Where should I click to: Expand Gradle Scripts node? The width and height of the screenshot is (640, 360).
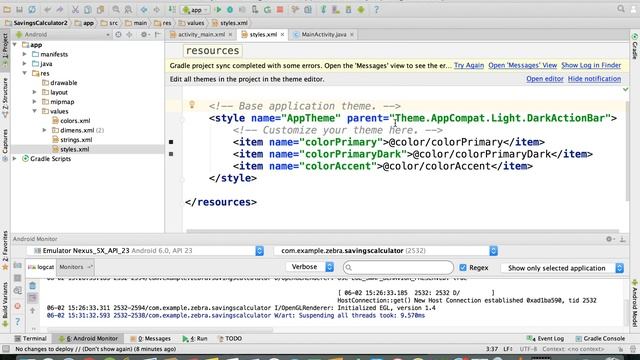[x=15, y=158]
